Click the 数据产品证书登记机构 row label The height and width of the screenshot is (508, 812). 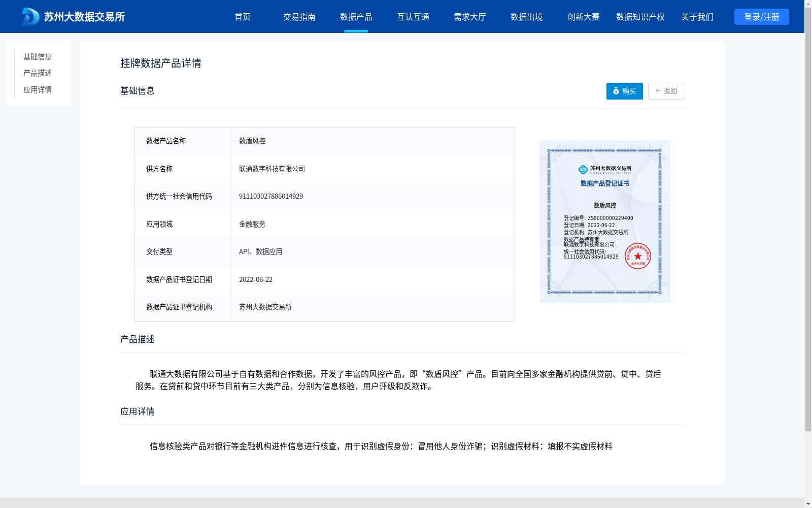tap(179, 307)
